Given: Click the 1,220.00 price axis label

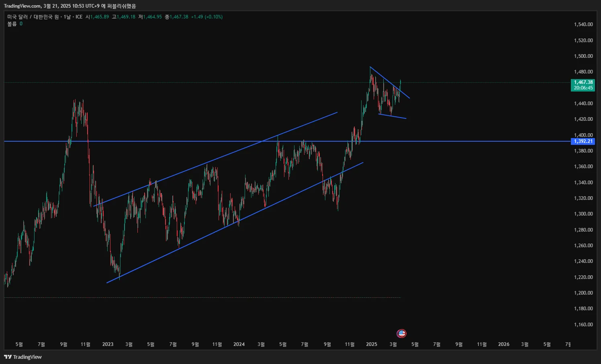Looking at the screenshot, I should click(583, 277).
